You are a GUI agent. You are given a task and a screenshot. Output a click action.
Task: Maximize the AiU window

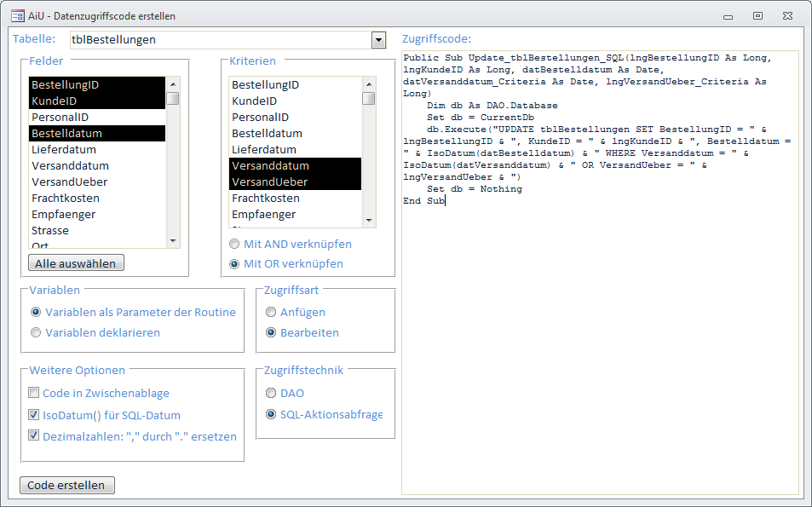[x=757, y=15]
